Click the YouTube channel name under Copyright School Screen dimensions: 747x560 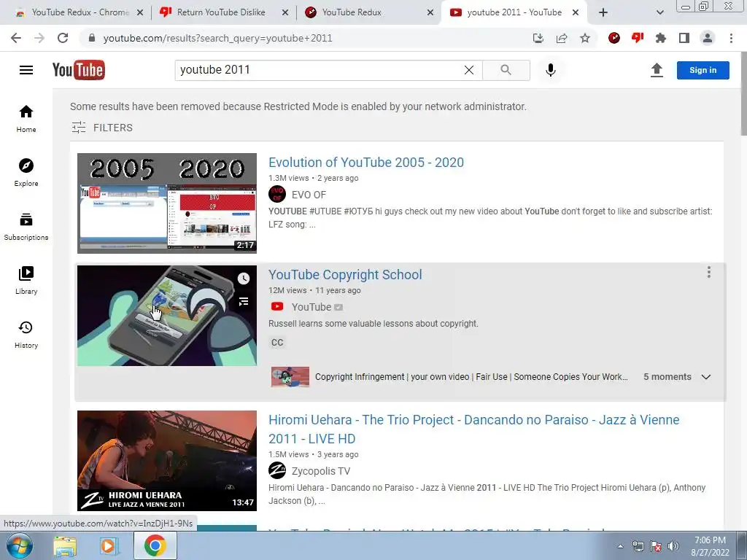click(x=311, y=307)
